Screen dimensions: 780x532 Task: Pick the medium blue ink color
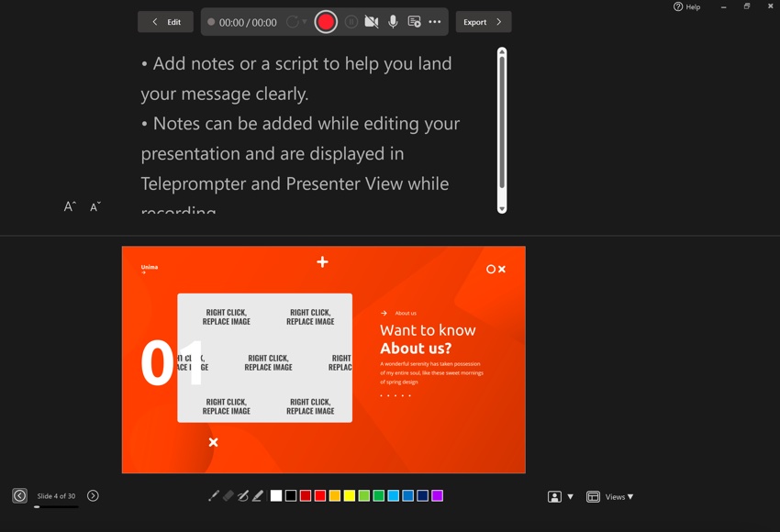[408, 495]
